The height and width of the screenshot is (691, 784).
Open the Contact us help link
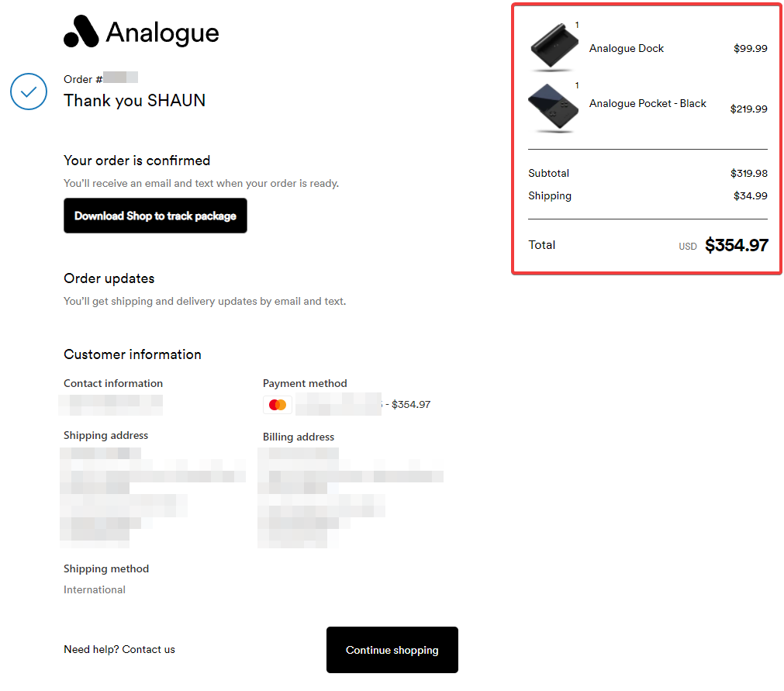coord(148,649)
